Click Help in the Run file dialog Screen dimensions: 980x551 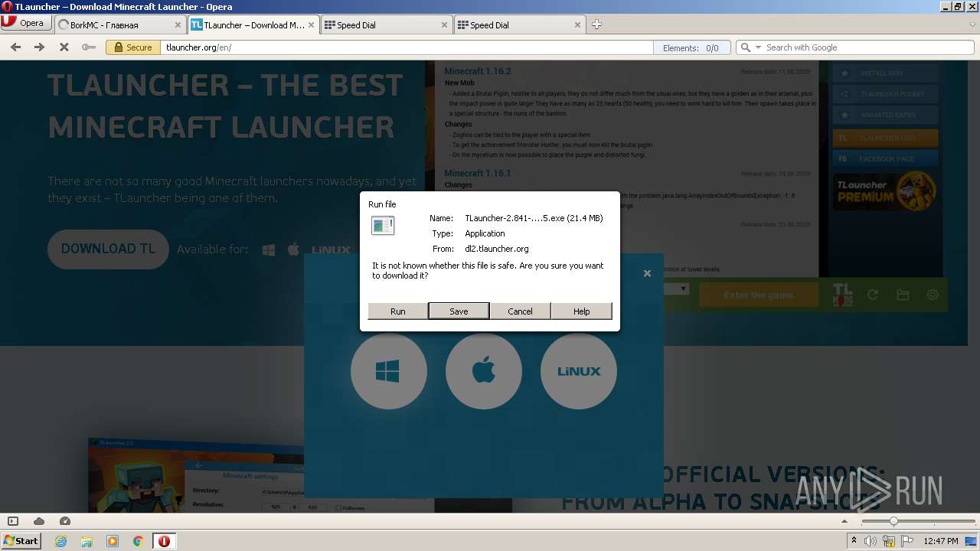(x=581, y=311)
